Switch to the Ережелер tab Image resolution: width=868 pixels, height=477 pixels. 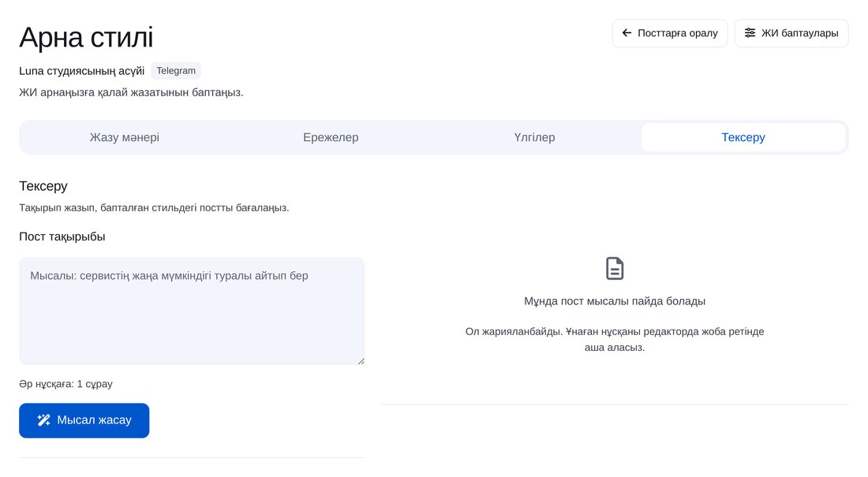pyautogui.click(x=331, y=137)
